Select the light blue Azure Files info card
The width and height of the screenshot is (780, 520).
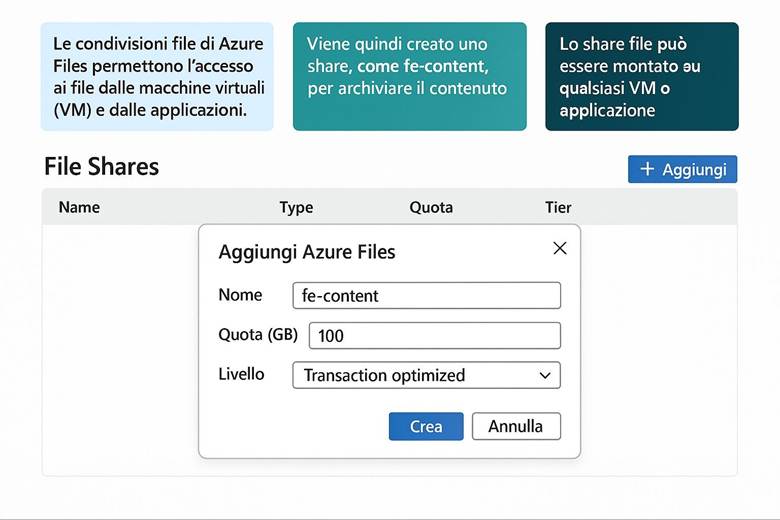[x=157, y=77]
